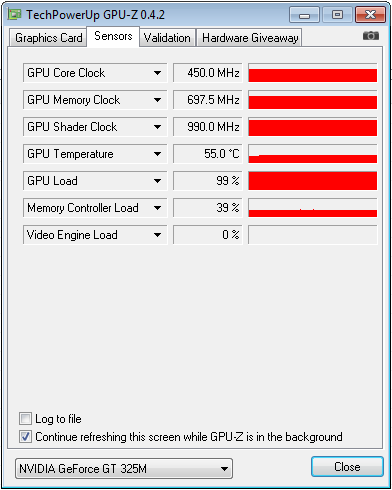This screenshot has height=490, width=392.
Task: Expand the GPU Temperature sensor dropdown
Action: pos(157,154)
